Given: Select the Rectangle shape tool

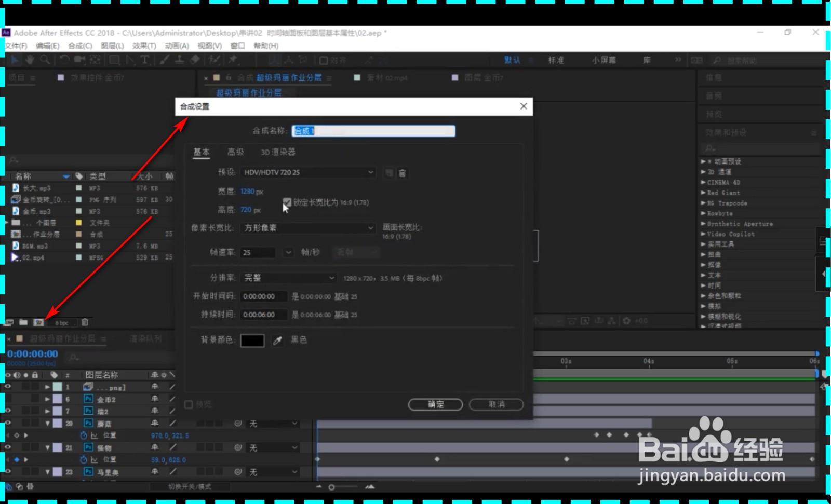Looking at the screenshot, I should click(x=114, y=60).
